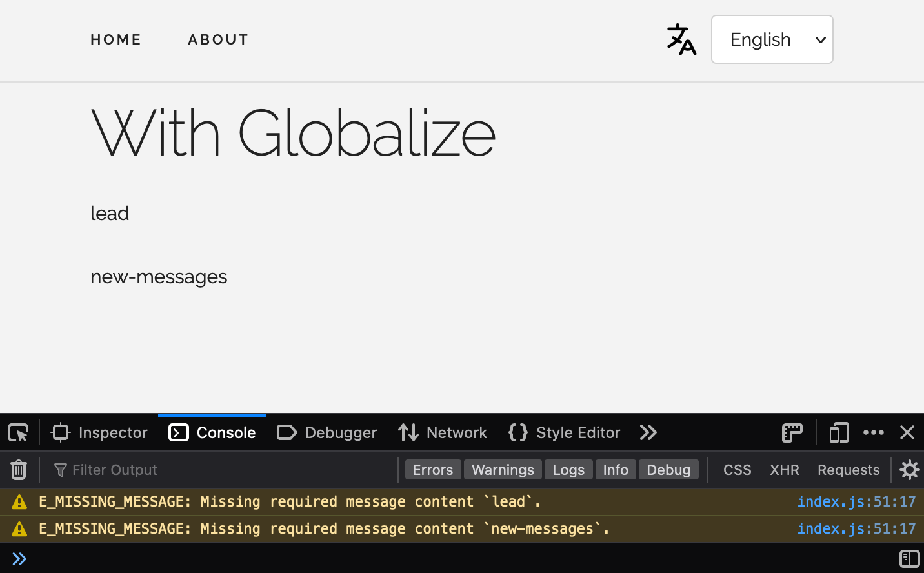
Task: Click the sidebar toggle icon at bottom right
Action: (910, 559)
